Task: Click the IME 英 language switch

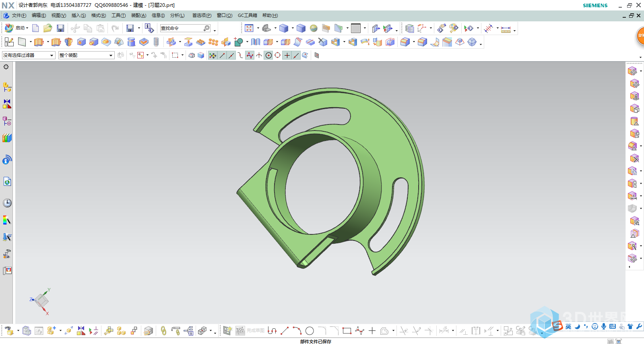Action: pyautogui.click(x=568, y=326)
